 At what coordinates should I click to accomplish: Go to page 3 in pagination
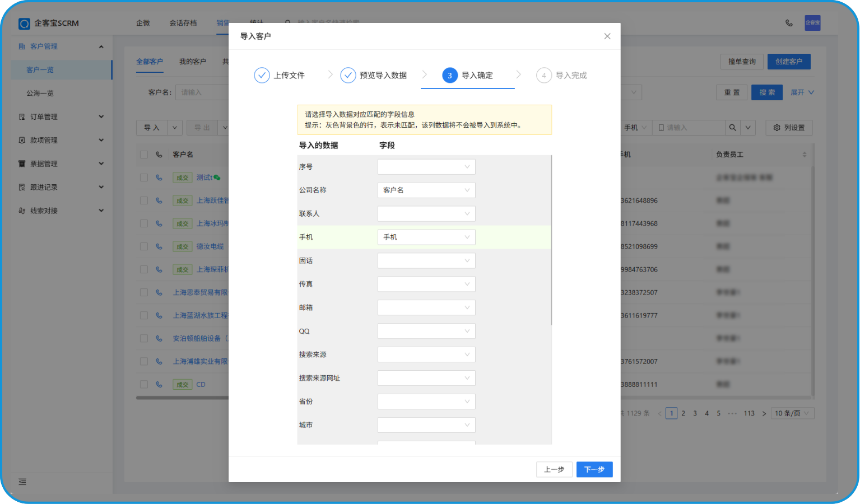[x=695, y=413]
